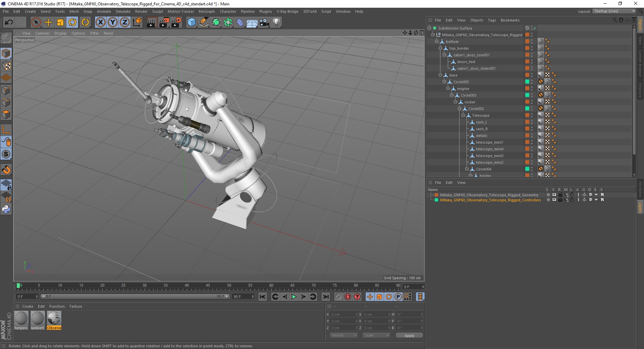Screen dimensions: 644x349
Task: Toggle X axis lock
Action: (x=100, y=22)
